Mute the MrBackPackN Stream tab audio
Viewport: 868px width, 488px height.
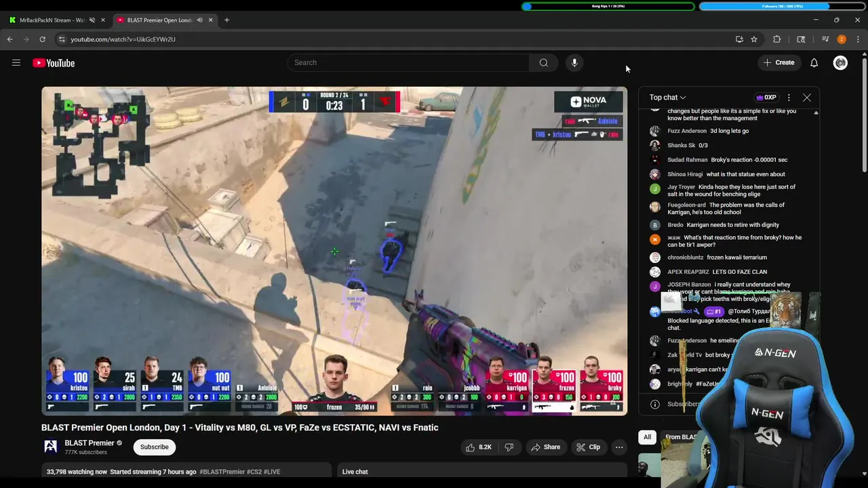(x=92, y=20)
